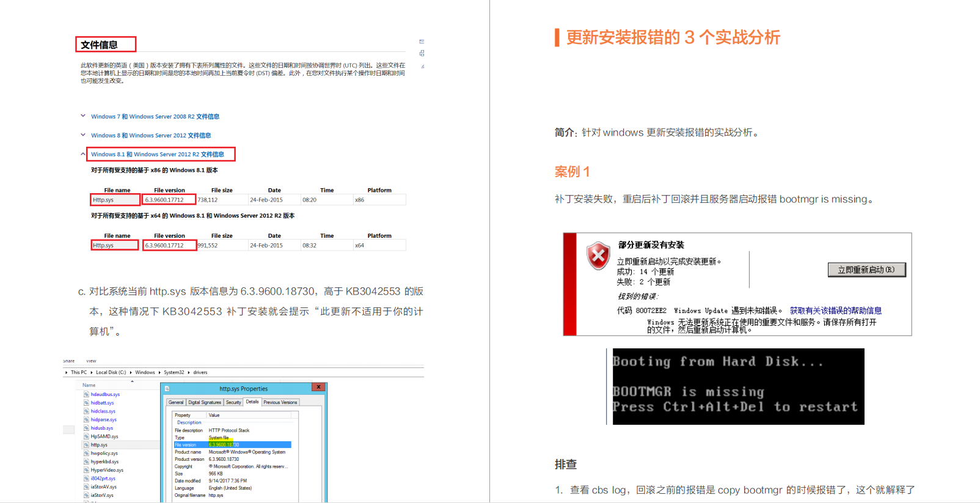Expand the Windows 8 chevron arrow
Image resolution: width=980 pixels, height=503 pixels.
[x=83, y=134]
